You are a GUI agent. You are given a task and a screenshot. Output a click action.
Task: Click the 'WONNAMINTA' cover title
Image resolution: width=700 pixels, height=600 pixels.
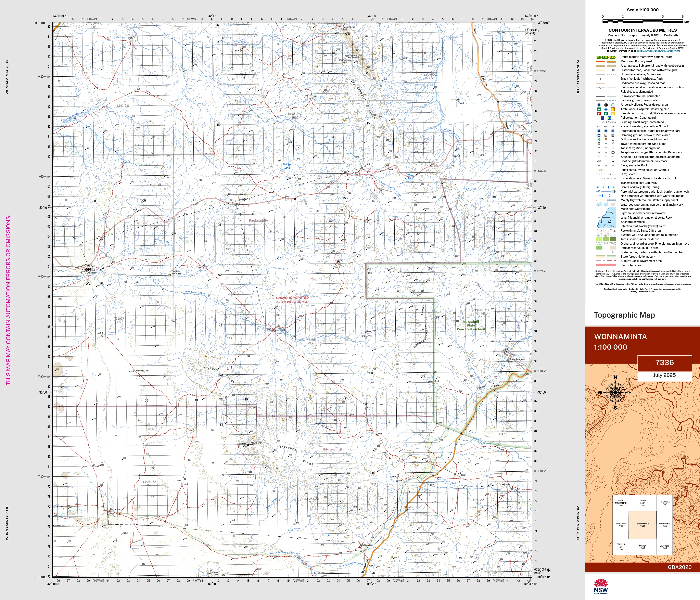621,336
